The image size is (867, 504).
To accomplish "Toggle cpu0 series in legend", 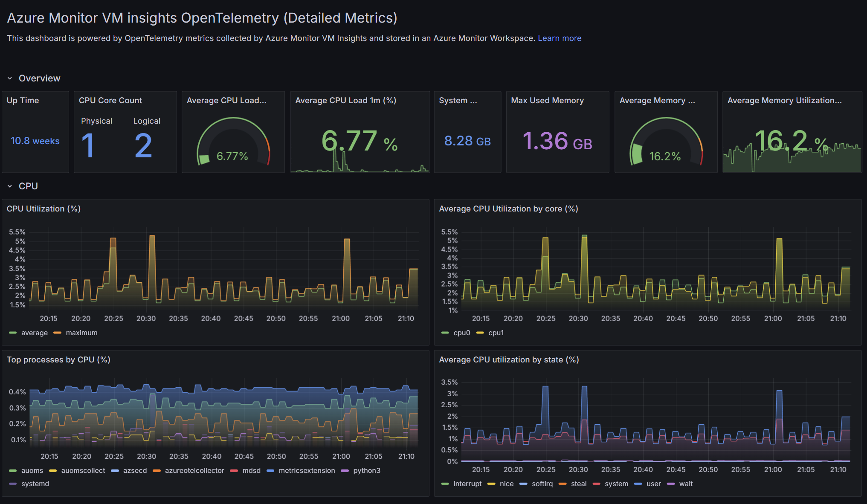I will [461, 333].
